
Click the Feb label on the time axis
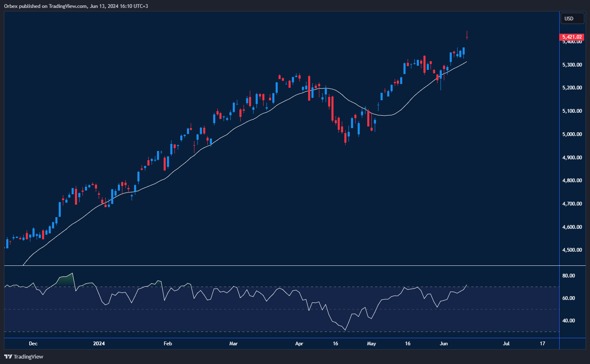(167, 344)
